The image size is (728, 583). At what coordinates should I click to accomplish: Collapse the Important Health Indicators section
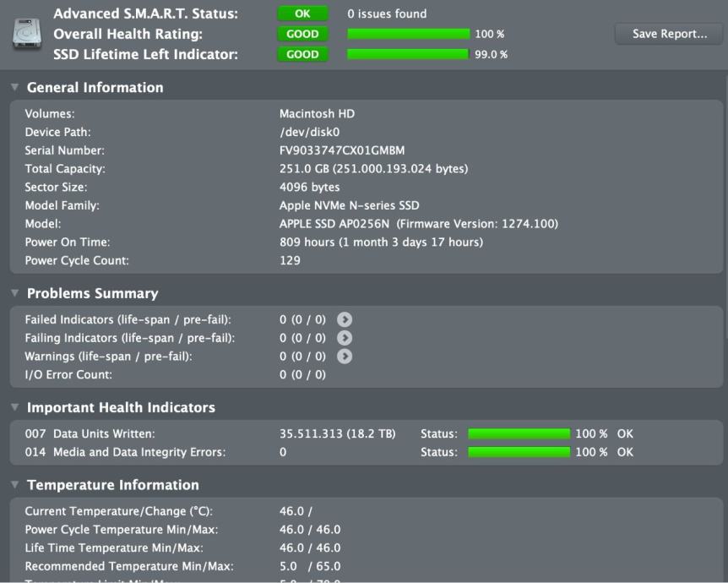point(15,407)
